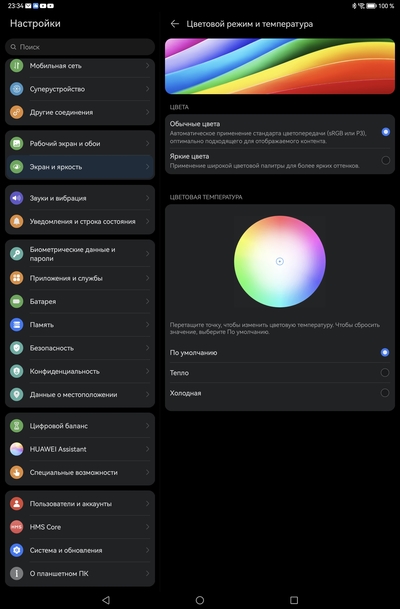Expand the Память row chevron
The height and width of the screenshot is (609, 400).
(x=148, y=325)
